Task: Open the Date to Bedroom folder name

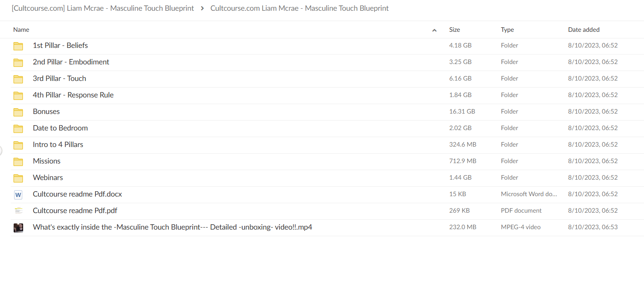Action: (x=60, y=128)
